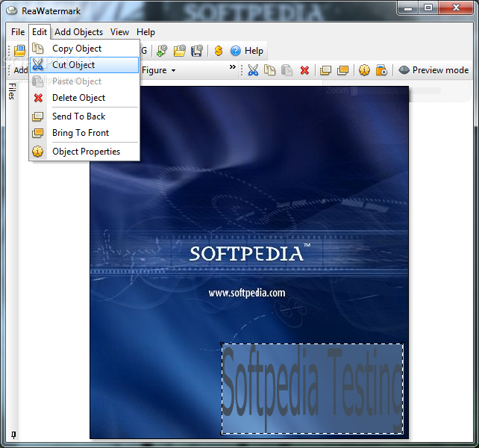The height and width of the screenshot is (448, 479).
Task: Click the dollar sign purchase icon
Action: coord(219,51)
